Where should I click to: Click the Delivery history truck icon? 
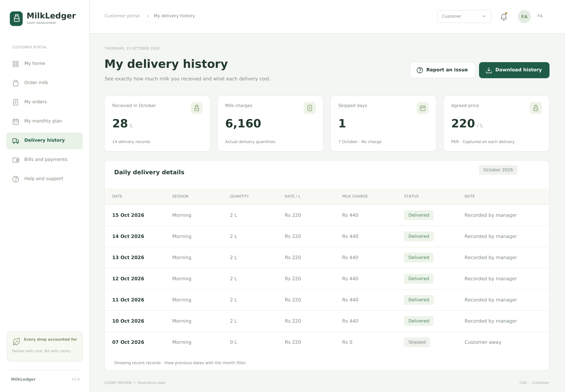16,141
